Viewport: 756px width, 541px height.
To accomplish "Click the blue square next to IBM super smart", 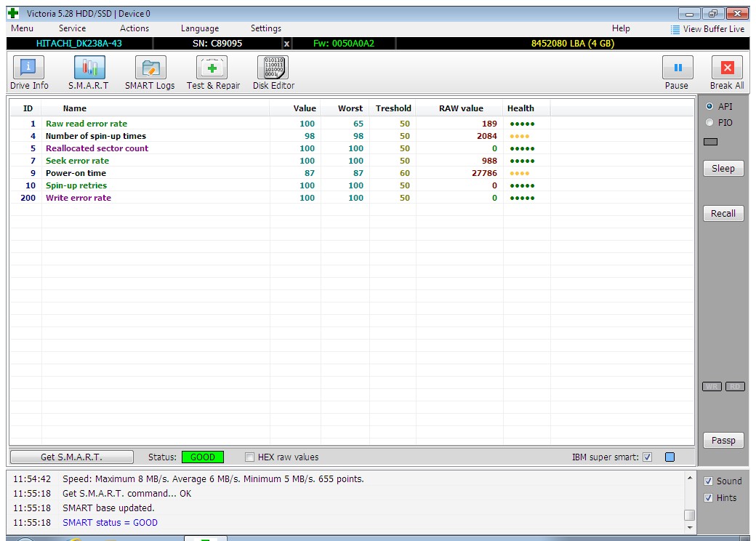I will pyautogui.click(x=669, y=457).
